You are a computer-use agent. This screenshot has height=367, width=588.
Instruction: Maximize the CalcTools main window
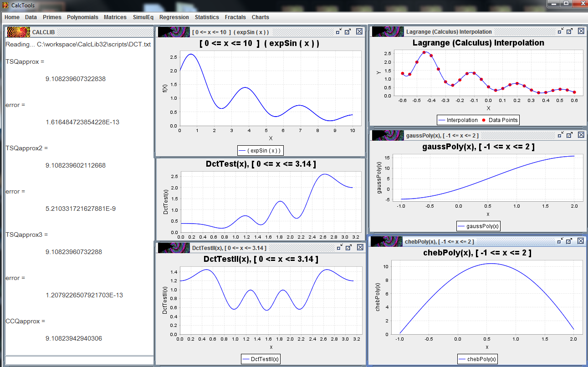[565, 3]
